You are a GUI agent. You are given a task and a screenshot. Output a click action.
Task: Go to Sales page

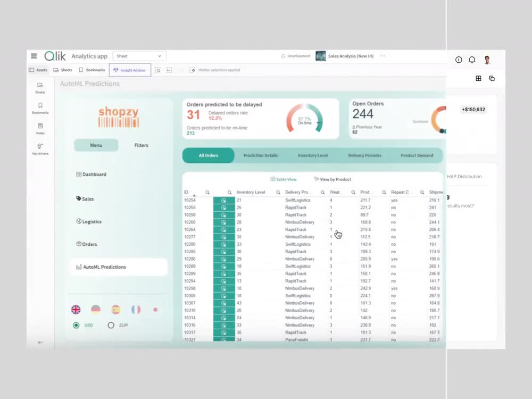(x=85, y=199)
